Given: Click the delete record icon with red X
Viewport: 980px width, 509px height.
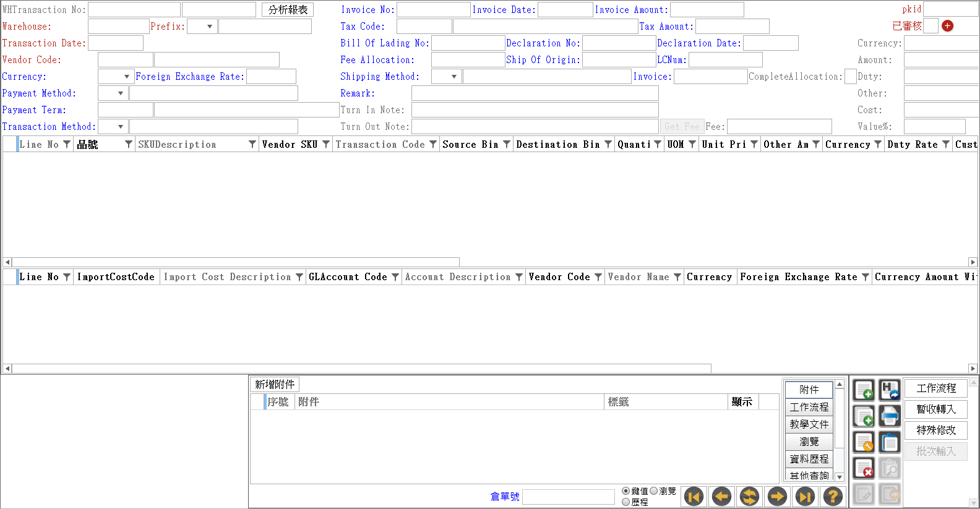Looking at the screenshot, I should [x=864, y=468].
